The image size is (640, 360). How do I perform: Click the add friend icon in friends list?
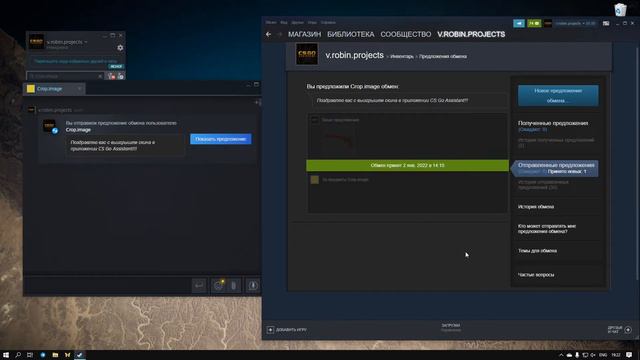click(111, 76)
